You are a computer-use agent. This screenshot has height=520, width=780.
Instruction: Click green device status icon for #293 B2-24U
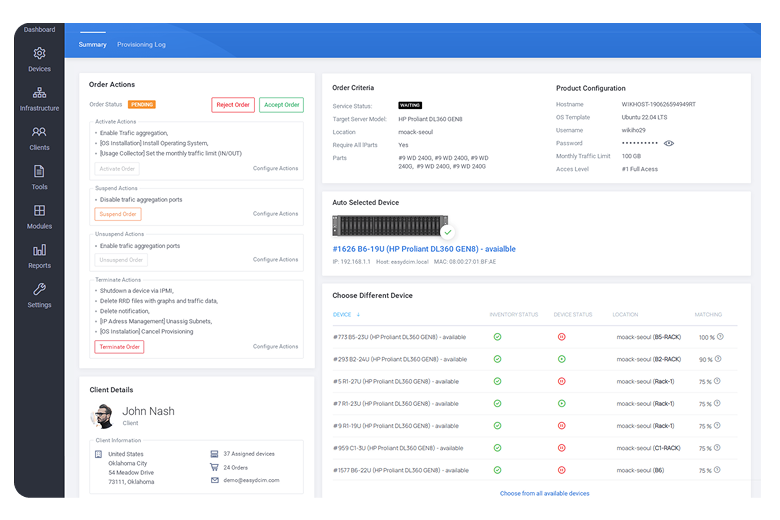(562, 359)
